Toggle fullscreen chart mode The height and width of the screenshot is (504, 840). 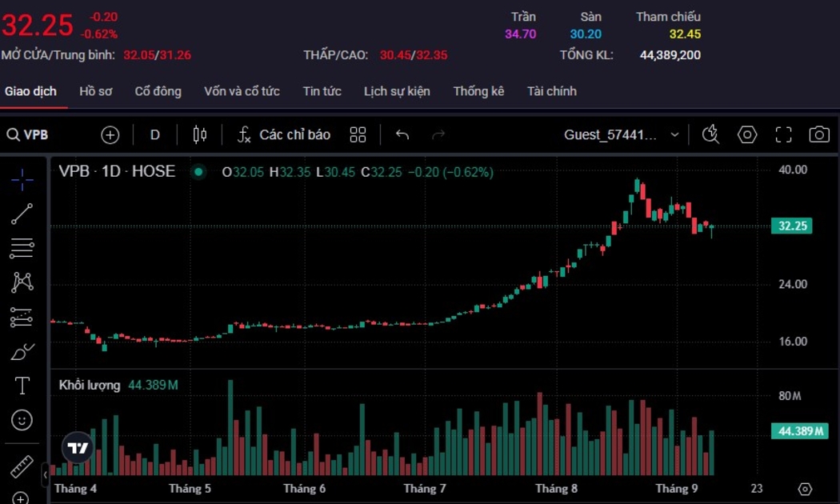tap(783, 134)
